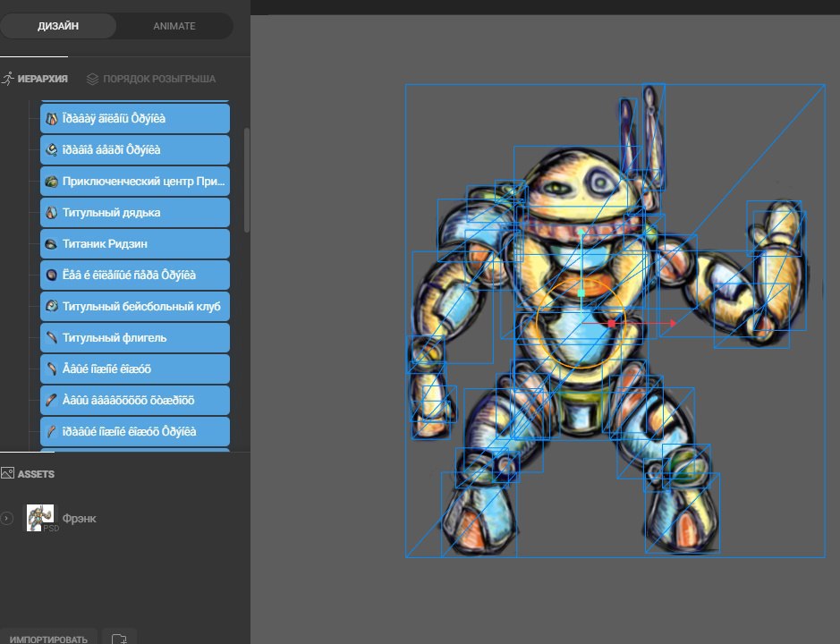Click the icon of Титульный бейсбольный клуб row
840x644 pixels.
(x=51, y=307)
